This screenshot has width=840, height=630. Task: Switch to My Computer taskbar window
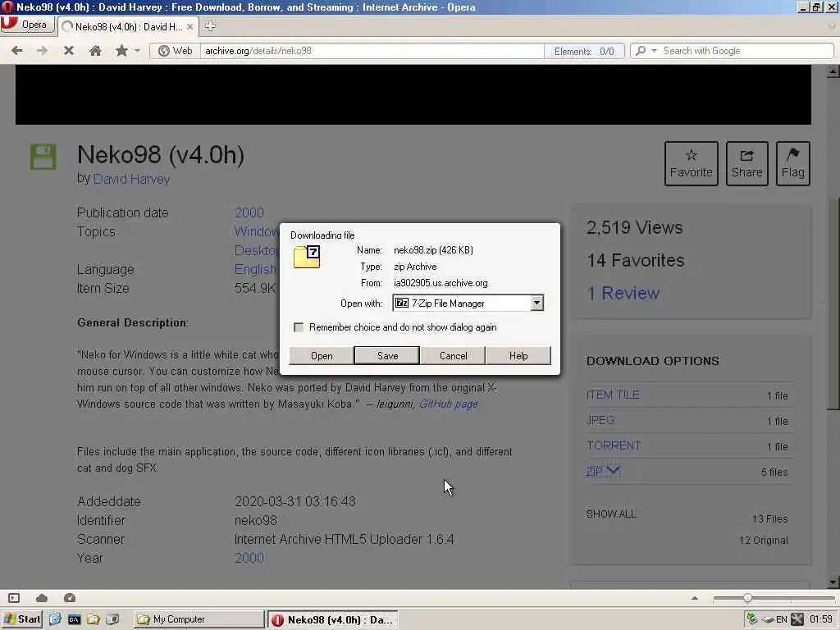[x=199, y=619]
